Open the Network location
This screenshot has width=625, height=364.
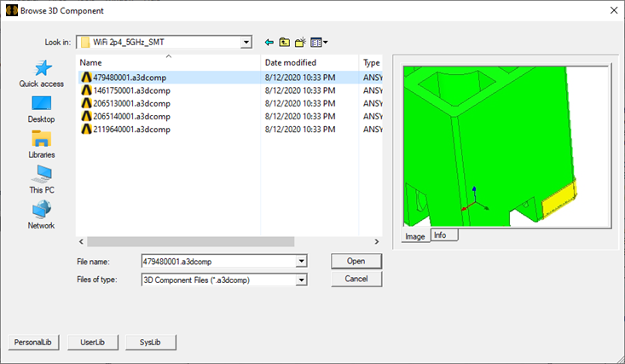point(42,215)
